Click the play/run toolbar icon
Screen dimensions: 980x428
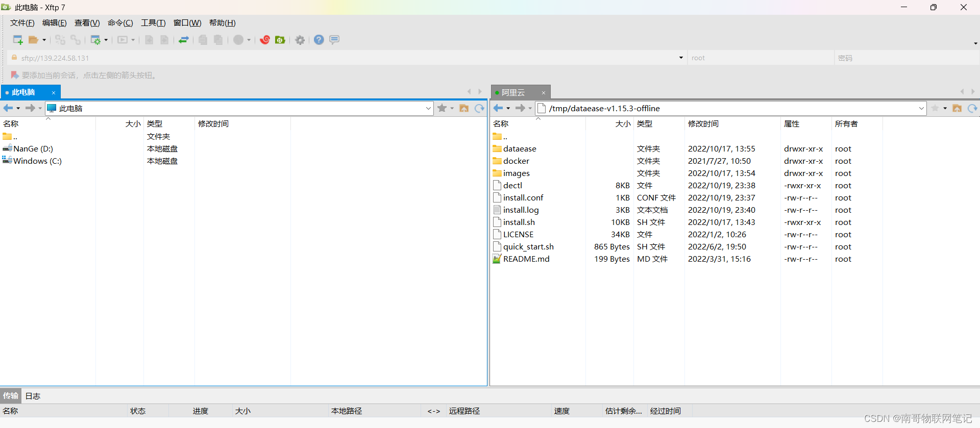[122, 40]
